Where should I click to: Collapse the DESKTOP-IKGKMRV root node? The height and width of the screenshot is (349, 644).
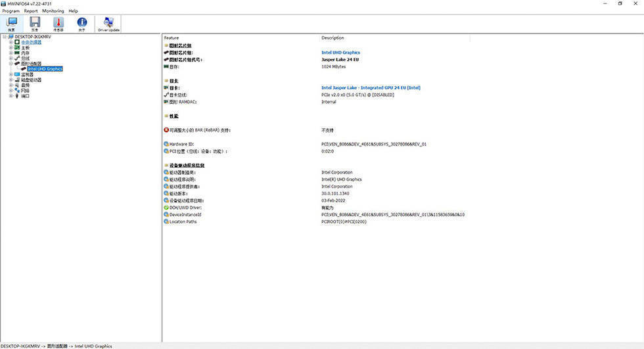click(x=5, y=37)
